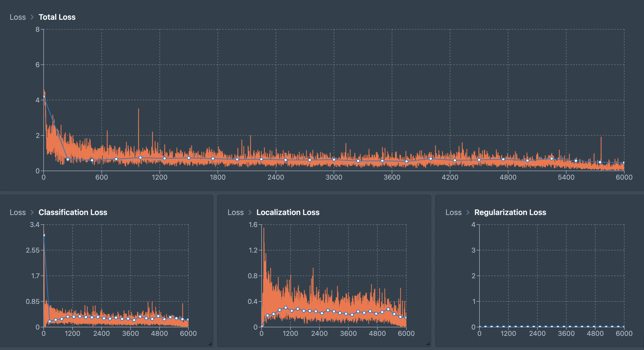The image size is (644, 350).
Task: Select the Localization Loss chart title
Action: pyautogui.click(x=288, y=212)
